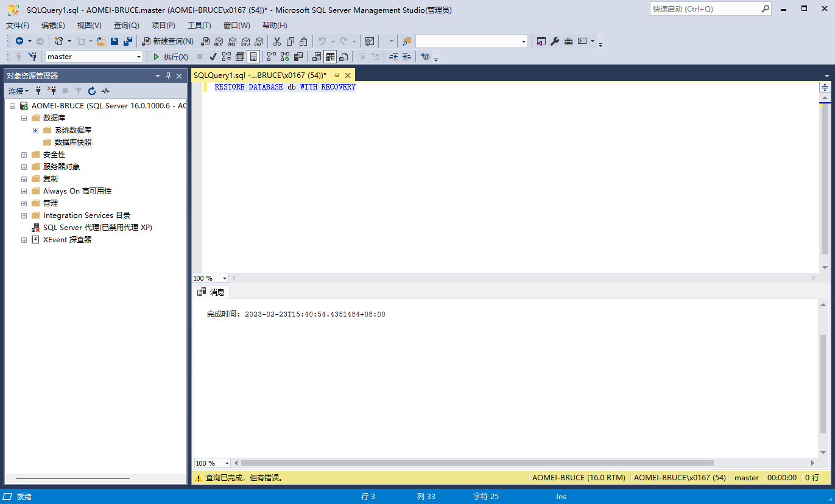This screenshot has height=504, width=835.
Task: Click the save all double-disk icon
Action: 128,41
